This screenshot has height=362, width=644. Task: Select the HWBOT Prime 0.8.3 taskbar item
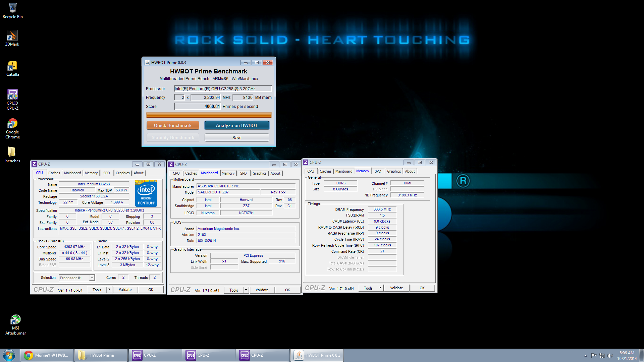pos(317,355)
